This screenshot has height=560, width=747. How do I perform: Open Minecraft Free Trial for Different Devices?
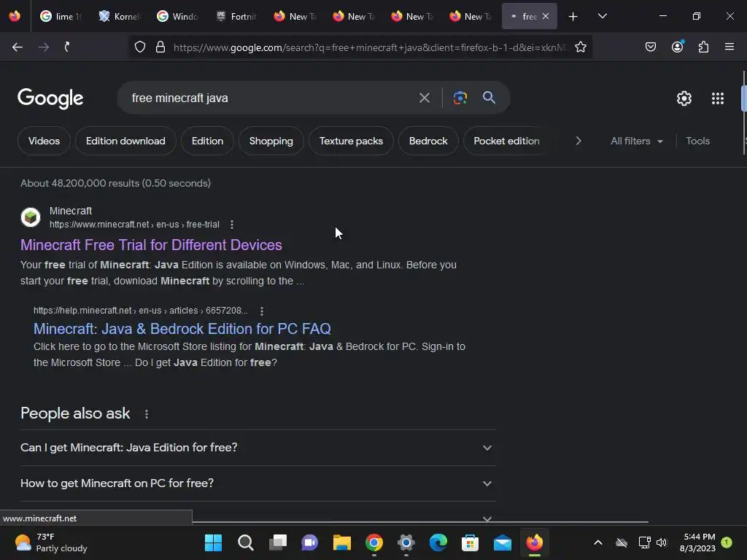point(151,245)
